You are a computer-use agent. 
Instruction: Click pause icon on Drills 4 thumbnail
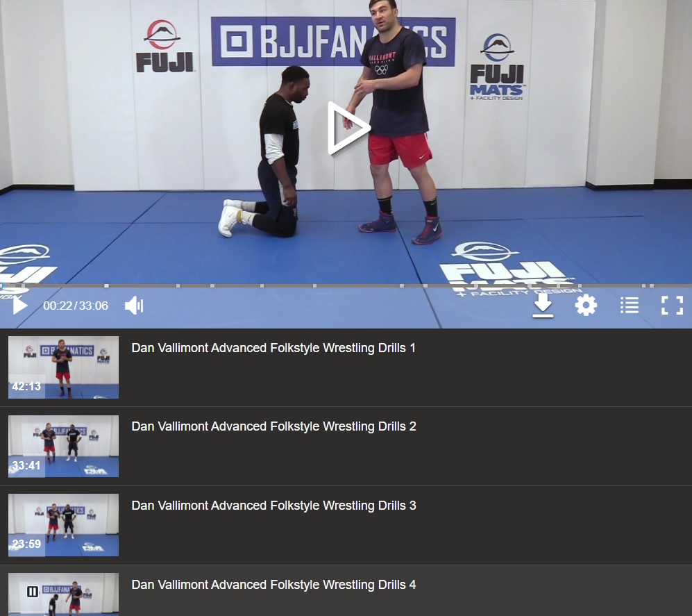point(33,591)
